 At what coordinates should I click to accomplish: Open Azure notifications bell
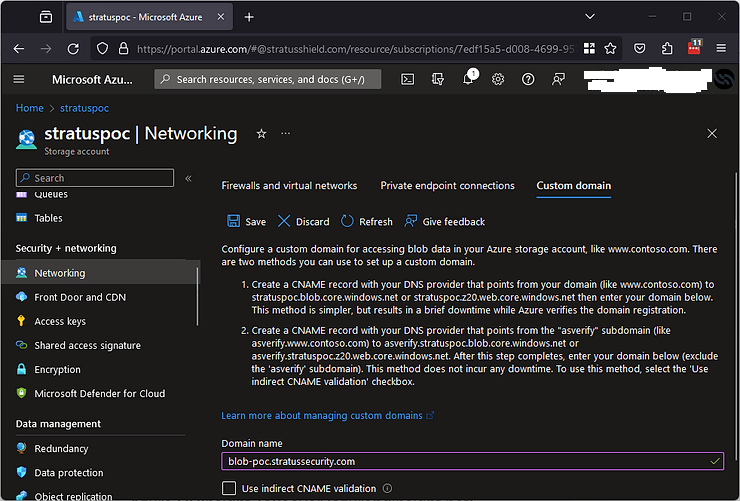pyautogui.click(x=468, y=79)
